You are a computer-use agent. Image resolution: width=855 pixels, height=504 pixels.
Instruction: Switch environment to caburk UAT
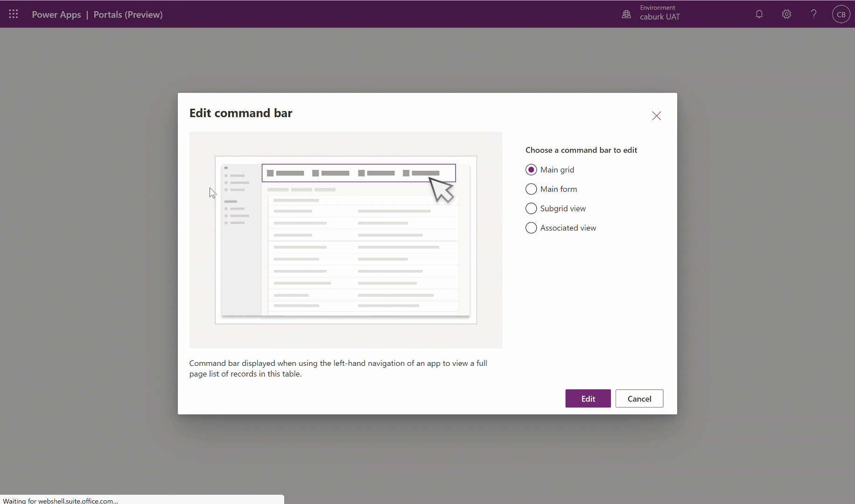(x=660, y=16)
